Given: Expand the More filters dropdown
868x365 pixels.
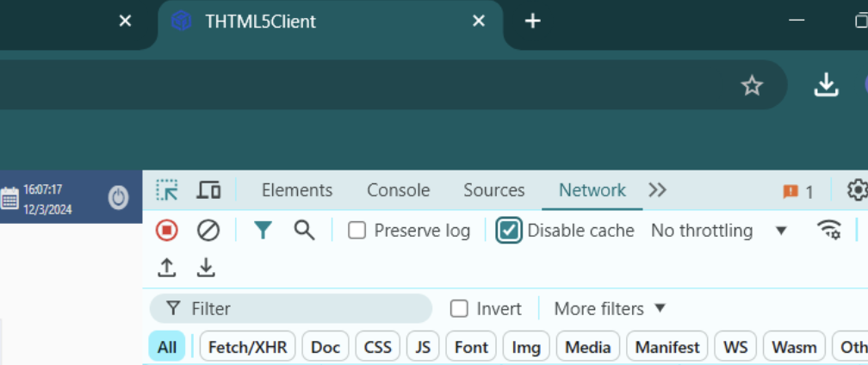Looking at the screenshot, I should [610, 308].
